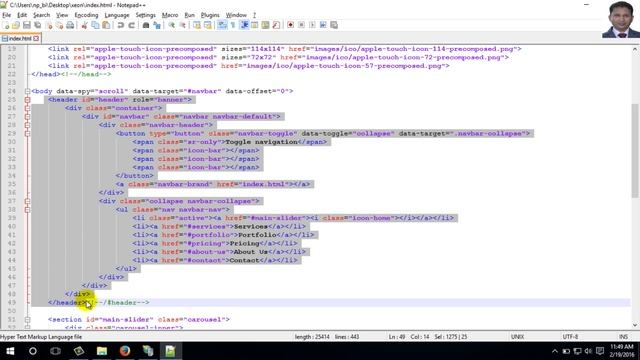Viewport: 640px width, 360px height.
Task: Cut selection with the scissors icon
Action: point(84,25)
